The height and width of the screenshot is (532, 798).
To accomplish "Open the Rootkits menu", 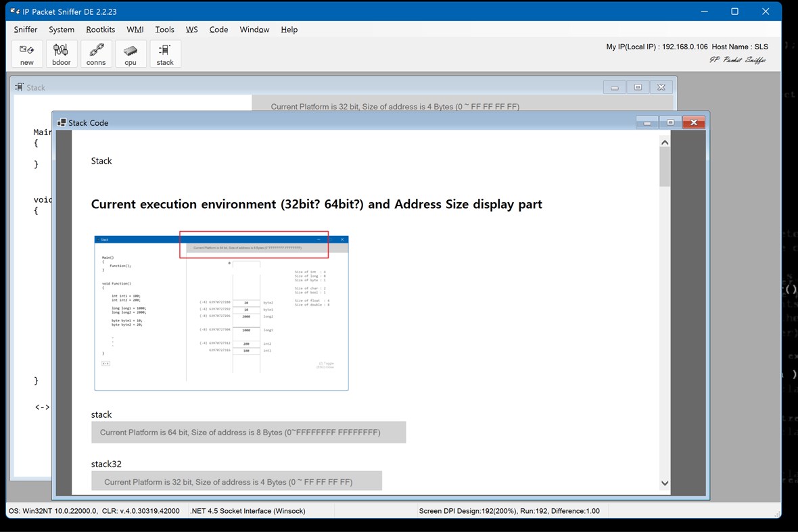I will 100,30.
